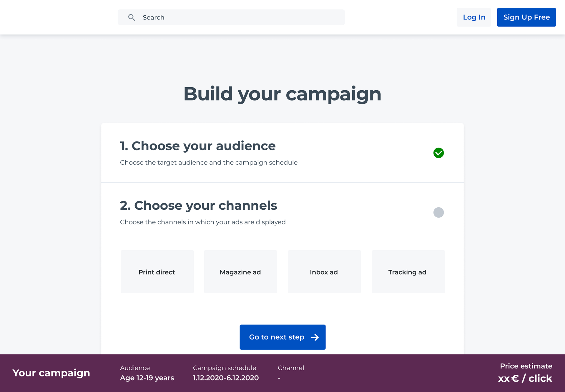Click the Build your campaign heading

pyautogui.click(x=282, y=94)
